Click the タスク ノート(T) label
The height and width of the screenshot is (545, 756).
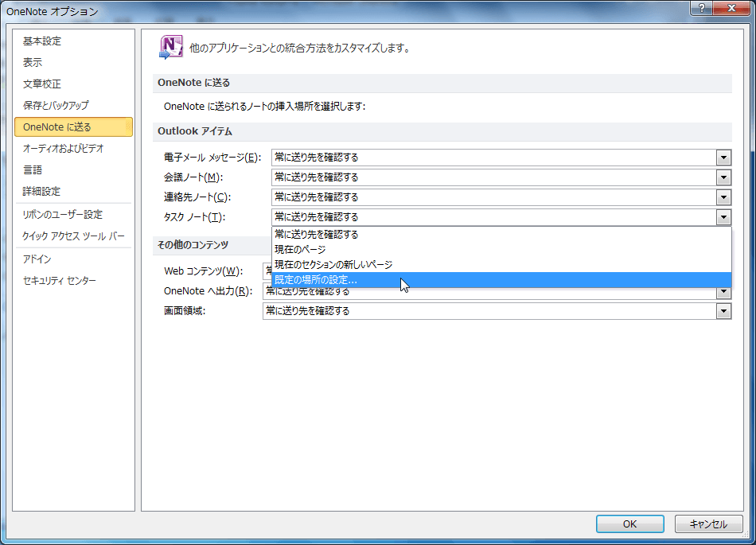[x=194, y=217]
